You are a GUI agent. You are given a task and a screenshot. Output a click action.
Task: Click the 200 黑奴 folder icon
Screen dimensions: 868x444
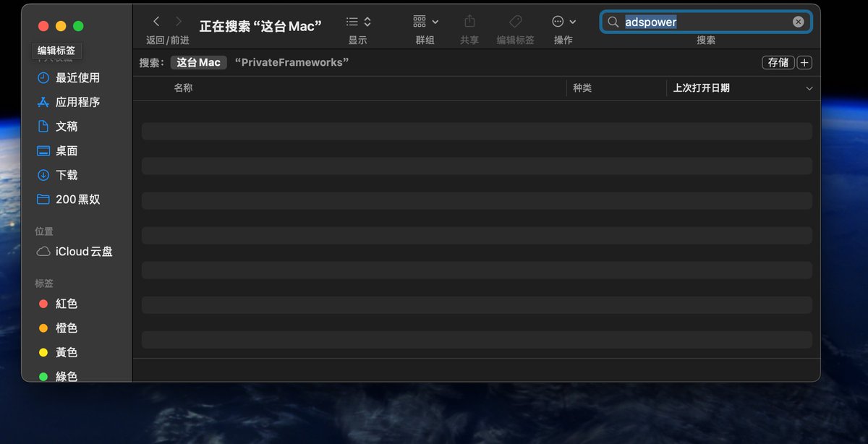click(x=43, y=200)
